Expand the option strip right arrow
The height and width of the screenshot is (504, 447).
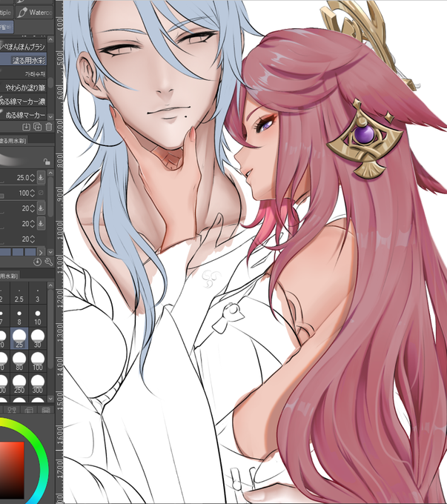41,252
